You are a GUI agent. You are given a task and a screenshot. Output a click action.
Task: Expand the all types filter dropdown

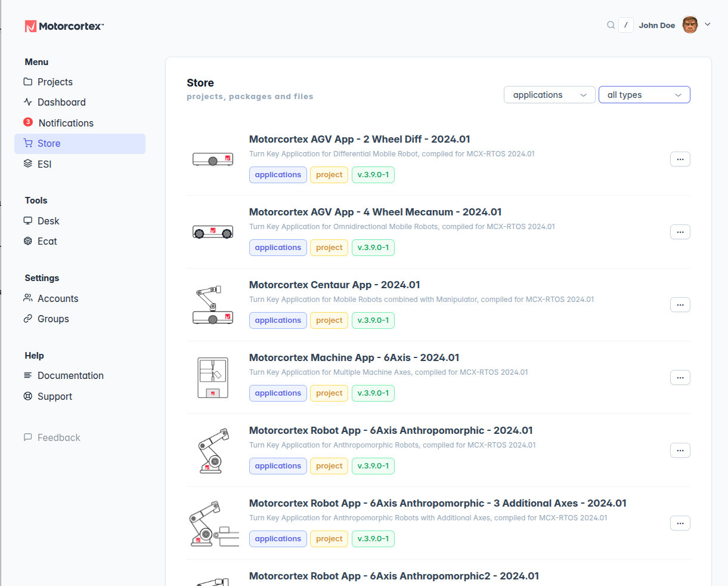point(644,95)
